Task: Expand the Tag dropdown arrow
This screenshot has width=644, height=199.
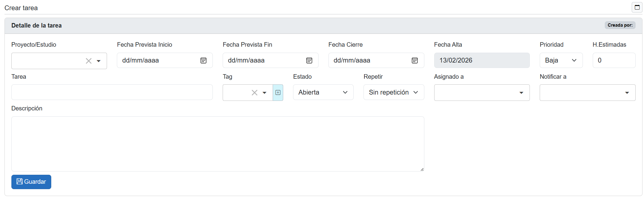Action: (x=264, y=93)
